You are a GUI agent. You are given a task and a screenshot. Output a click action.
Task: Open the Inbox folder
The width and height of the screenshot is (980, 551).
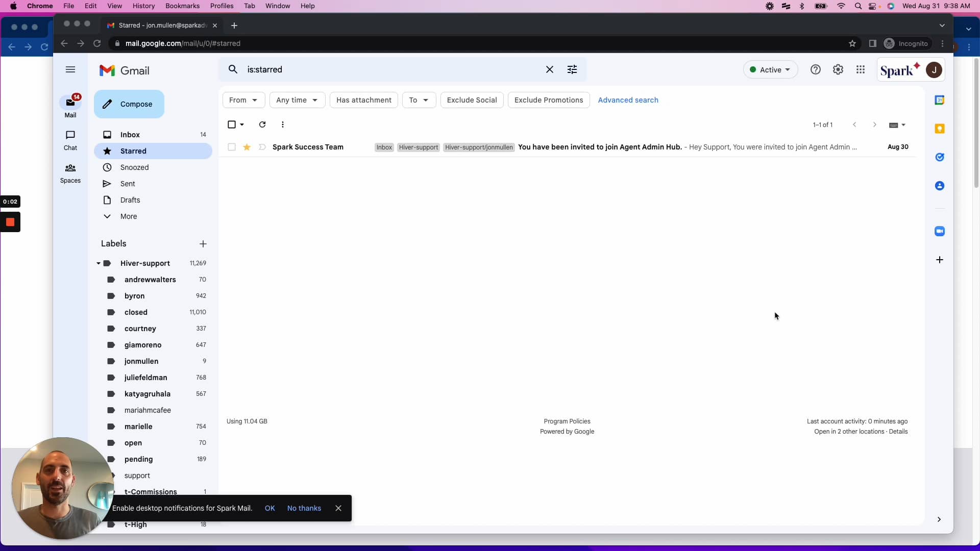point(153,135)
